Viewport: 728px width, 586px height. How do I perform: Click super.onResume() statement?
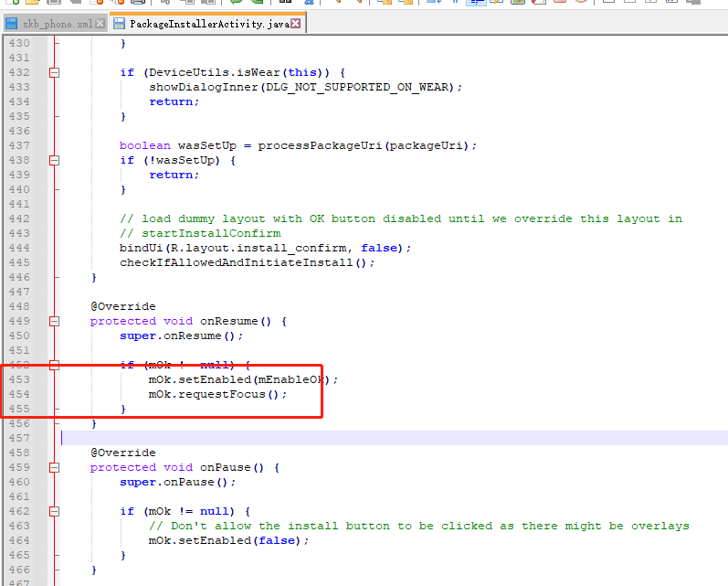pyautogui.click(x=181, y=336)
